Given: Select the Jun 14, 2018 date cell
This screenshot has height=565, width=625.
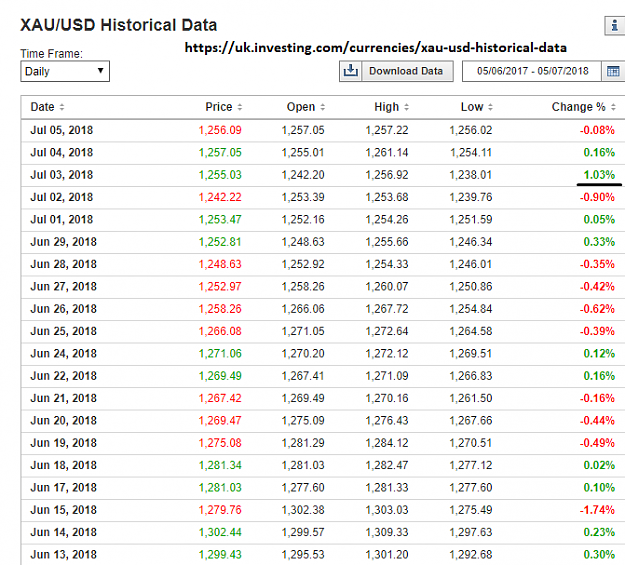Looking at the screenshot, I should (63, 532).
